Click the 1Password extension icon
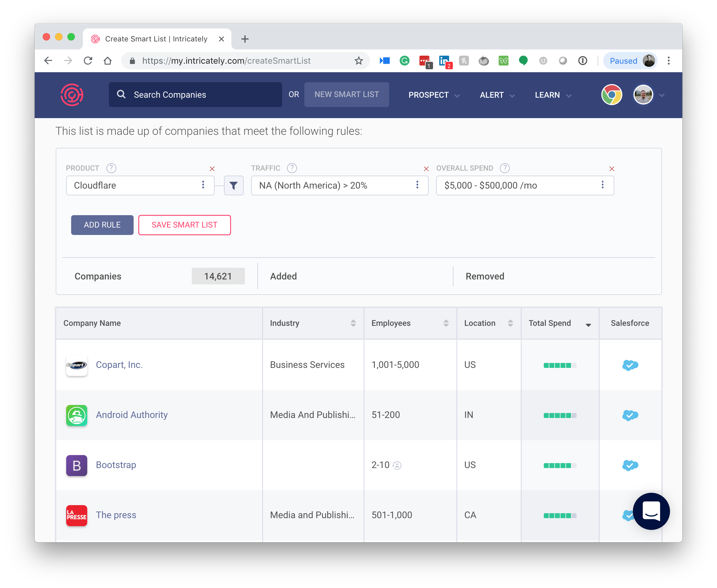717x588 pixels. click(x=582, y=61)
